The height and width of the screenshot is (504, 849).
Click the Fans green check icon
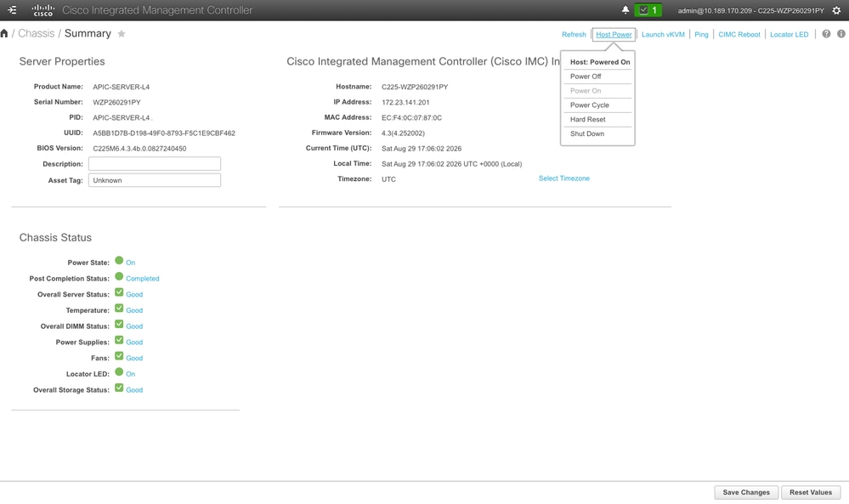[119, 356]
